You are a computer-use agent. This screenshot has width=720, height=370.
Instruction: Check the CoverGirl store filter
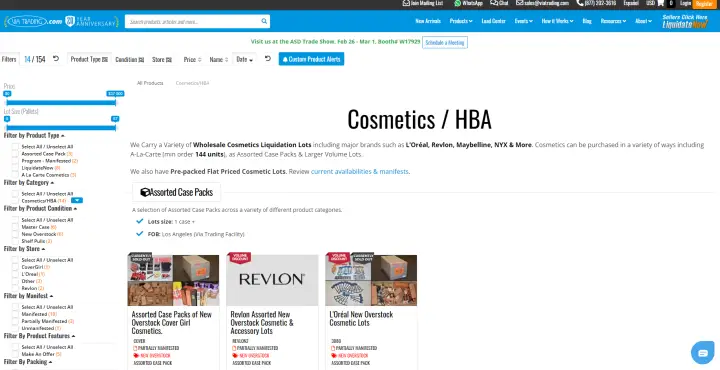[x=16, y=267]
